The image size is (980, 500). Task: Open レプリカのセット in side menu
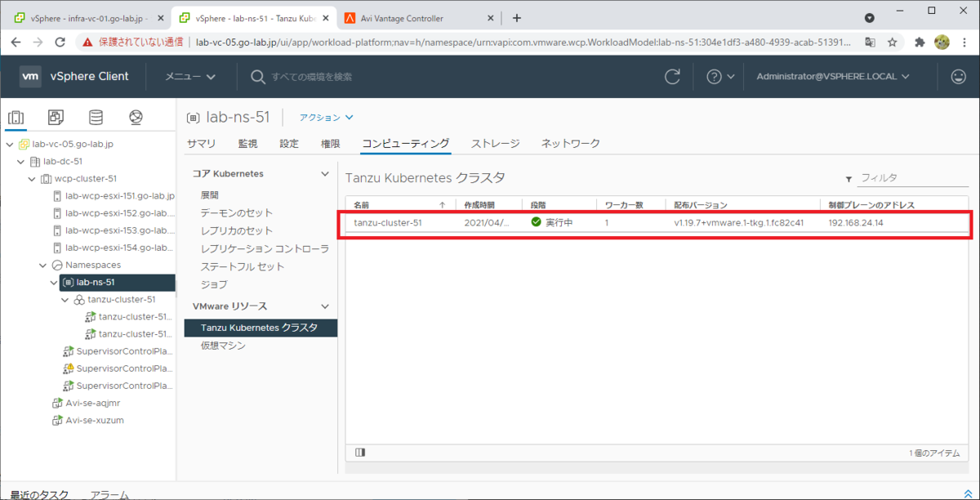(x=237, y=231)
